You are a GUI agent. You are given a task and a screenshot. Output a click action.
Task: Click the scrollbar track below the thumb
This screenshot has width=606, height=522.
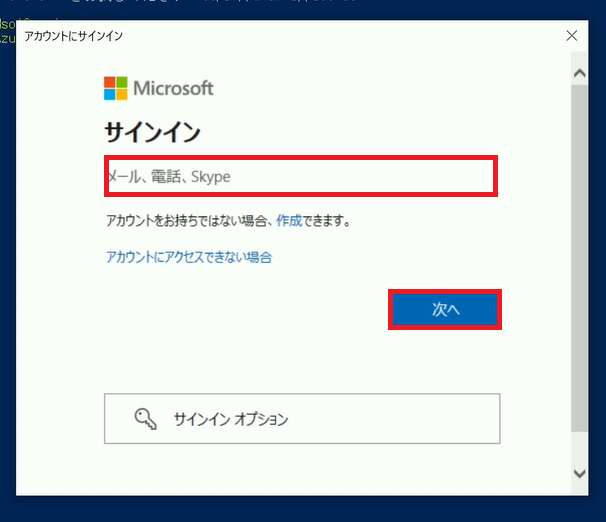point(579,448)
